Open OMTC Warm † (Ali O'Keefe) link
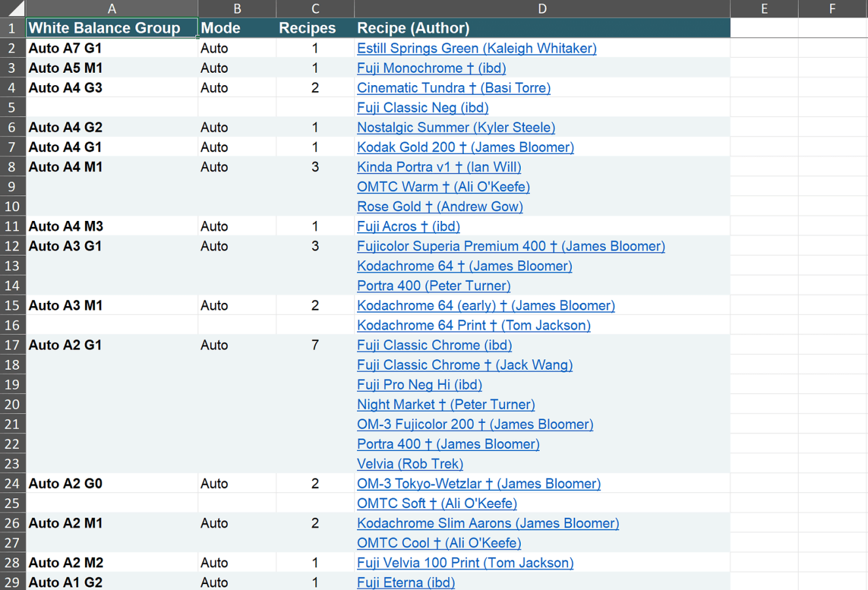868x590 pixels. point(443,187)
